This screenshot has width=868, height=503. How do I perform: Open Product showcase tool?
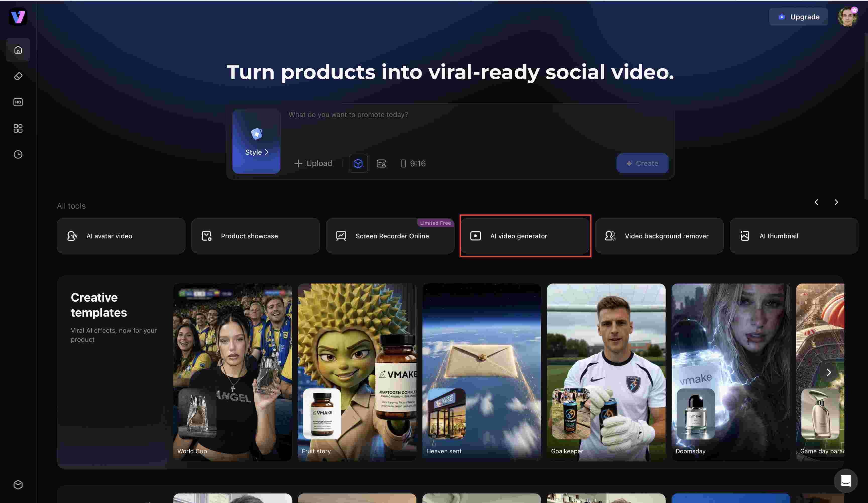pyautogui.click(x=256, y=236)
